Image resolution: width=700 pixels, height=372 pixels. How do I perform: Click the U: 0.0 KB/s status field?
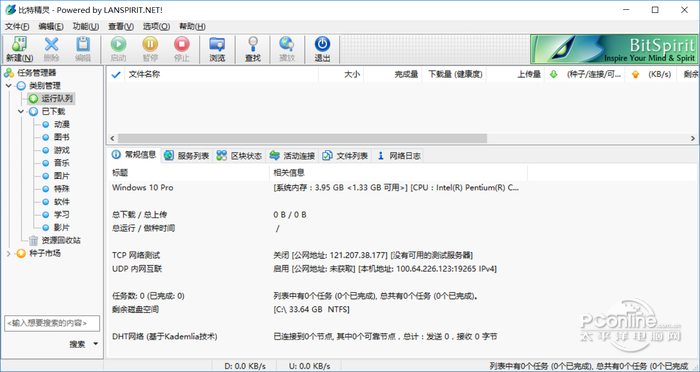pos(309,366)
